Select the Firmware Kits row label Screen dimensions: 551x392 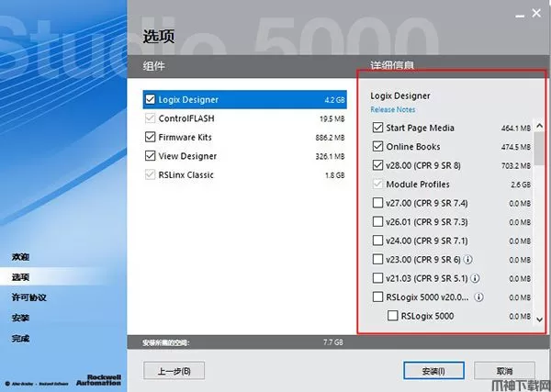(x=185, y=137)
